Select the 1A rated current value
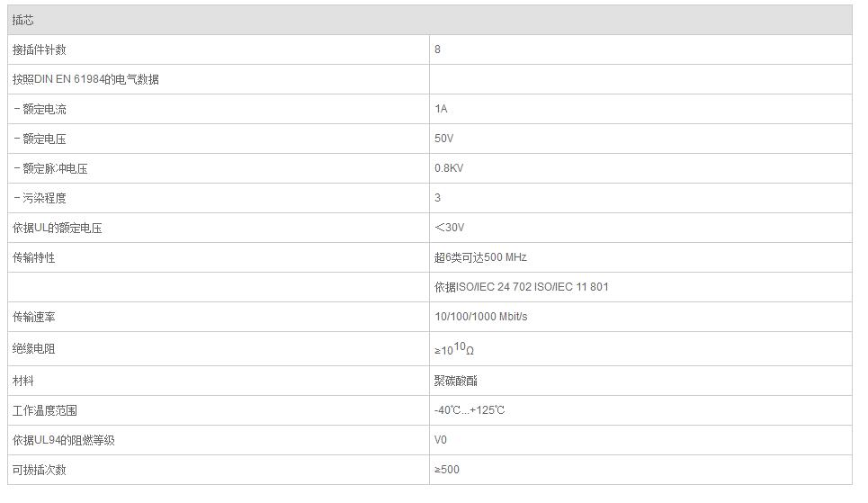The height and width of the screenshot is (503, 868). (441, 109)
